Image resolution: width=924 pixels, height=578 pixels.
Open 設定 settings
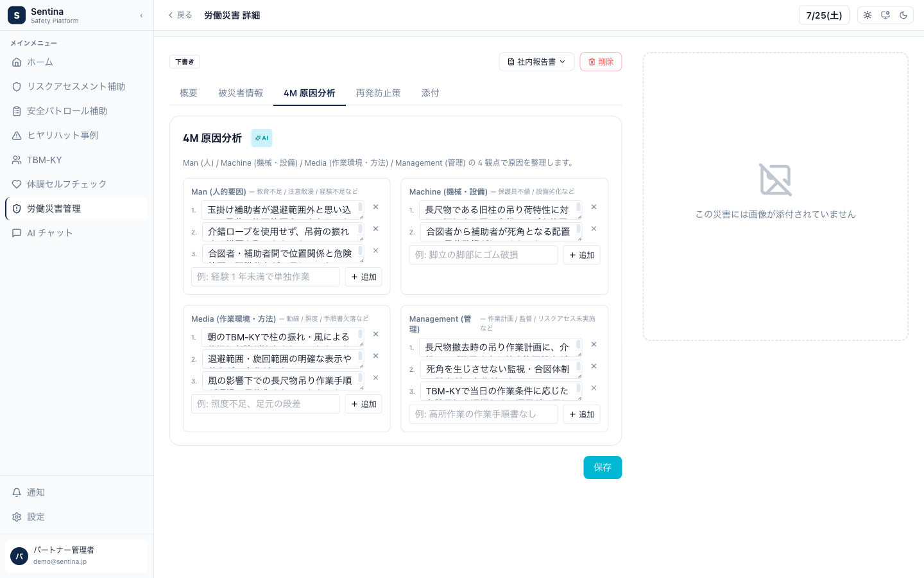click(x=76, y=517)
